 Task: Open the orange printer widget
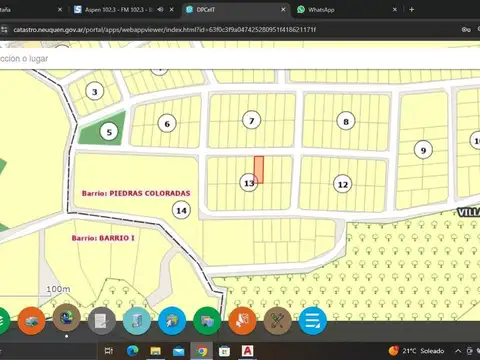point(31,321)
